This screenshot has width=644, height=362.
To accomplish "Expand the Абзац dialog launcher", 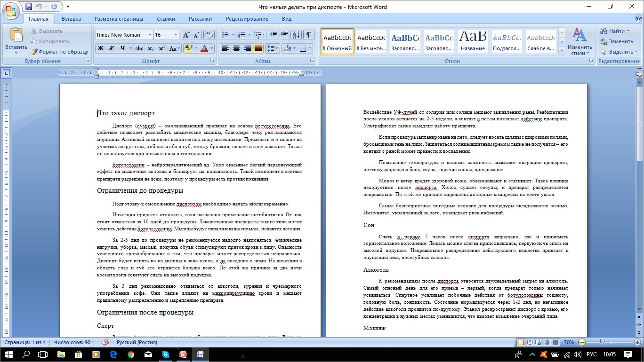I will [x=312, y=61].
